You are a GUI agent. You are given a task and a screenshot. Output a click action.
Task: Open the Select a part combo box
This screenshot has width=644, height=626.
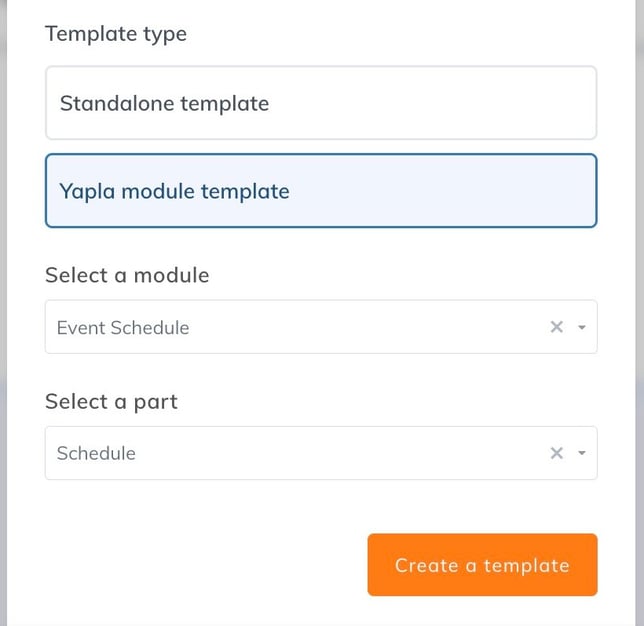coord(300,453)
